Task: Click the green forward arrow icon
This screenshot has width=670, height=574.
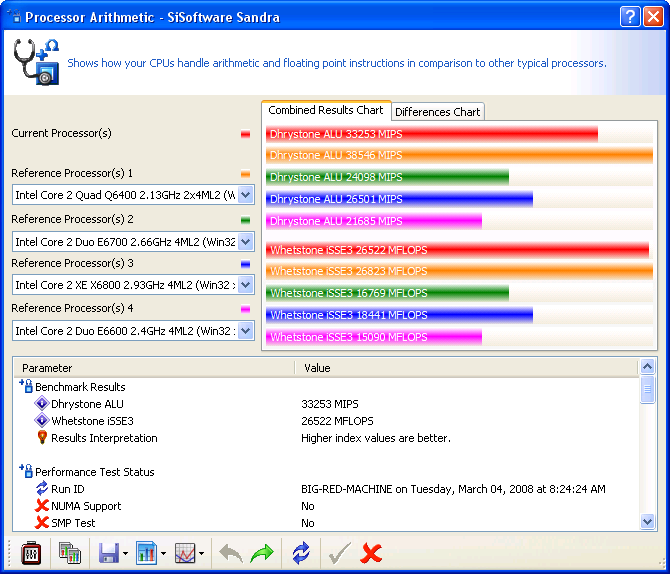Action: click(262, 553)
